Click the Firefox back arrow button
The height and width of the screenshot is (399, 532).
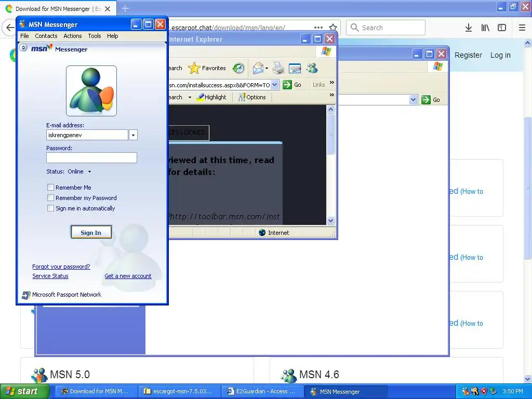10,28
